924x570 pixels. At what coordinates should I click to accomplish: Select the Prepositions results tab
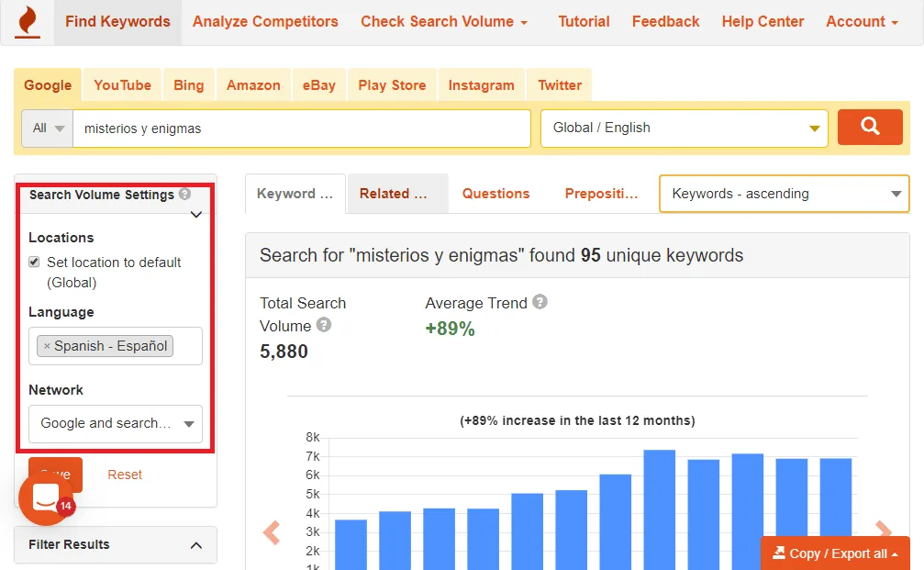(601, 194)
